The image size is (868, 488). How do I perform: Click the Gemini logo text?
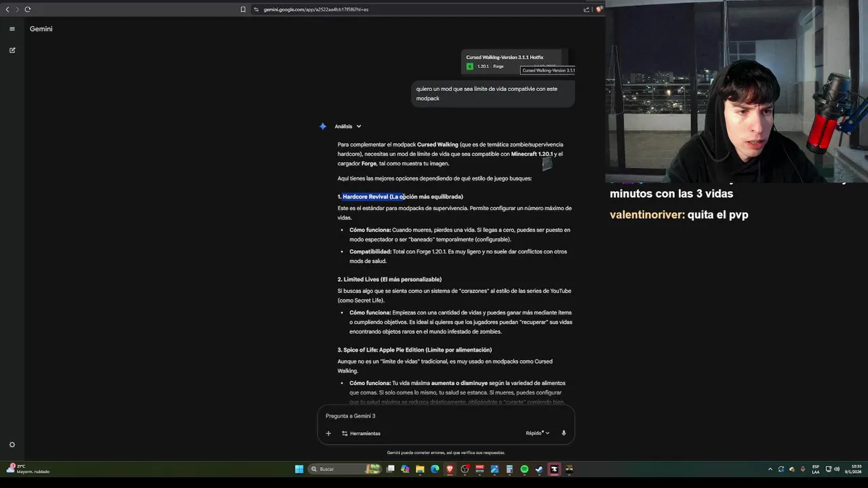[41, 28]
